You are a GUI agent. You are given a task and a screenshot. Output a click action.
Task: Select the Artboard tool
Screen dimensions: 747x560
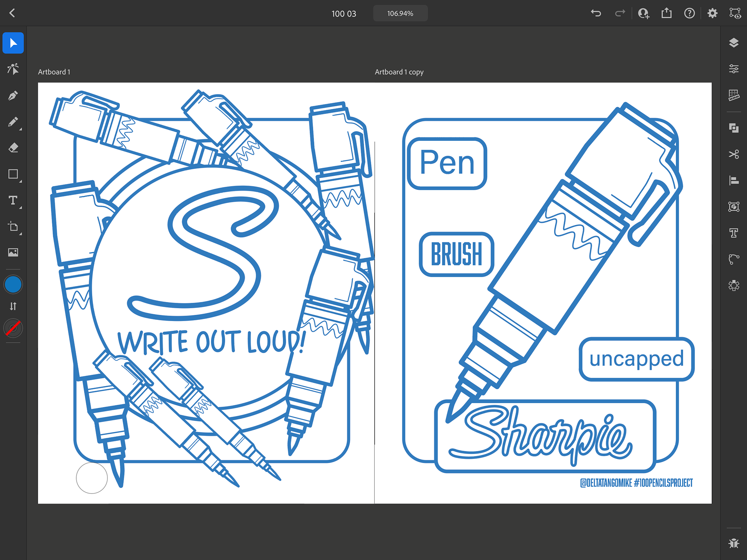(13, 226)
